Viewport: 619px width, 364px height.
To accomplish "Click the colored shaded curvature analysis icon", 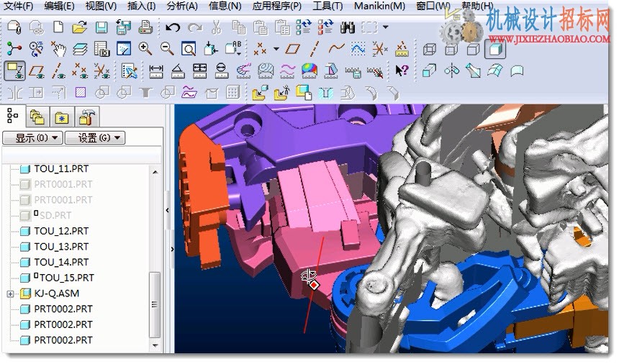I will pyautogui.click(x=309, y=71).
